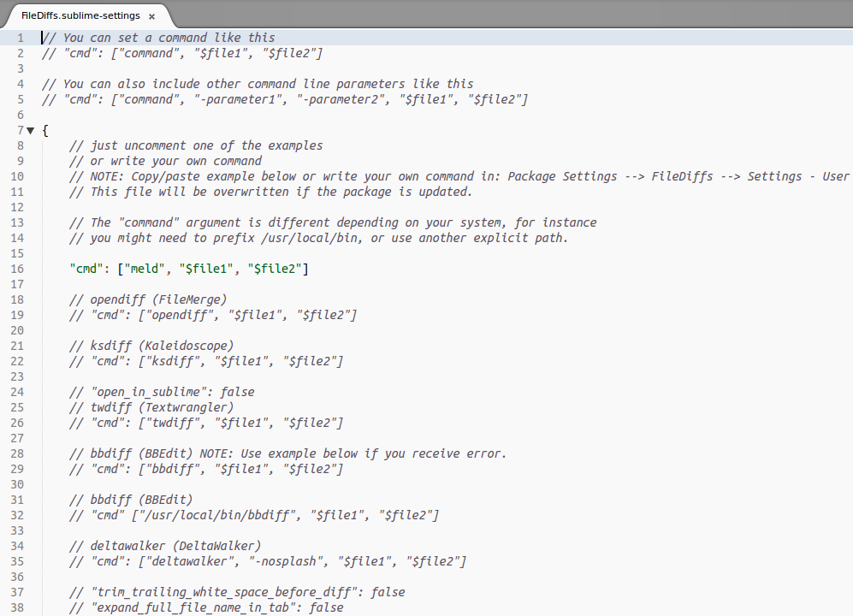Click the "twdiff" cmd comment on line 26
Screen dimensions: 853x616
[206, 423]
